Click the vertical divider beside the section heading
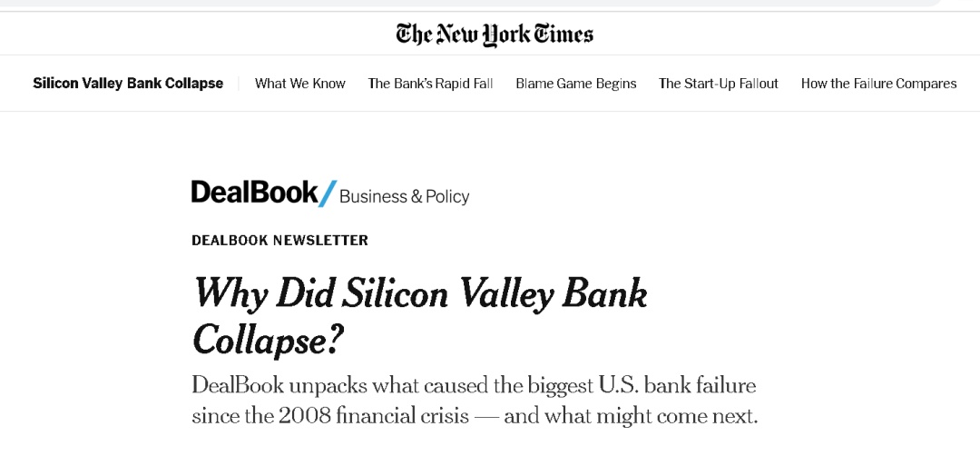Image resolution: width=980 pixels, height=456 pixels. 239,84
